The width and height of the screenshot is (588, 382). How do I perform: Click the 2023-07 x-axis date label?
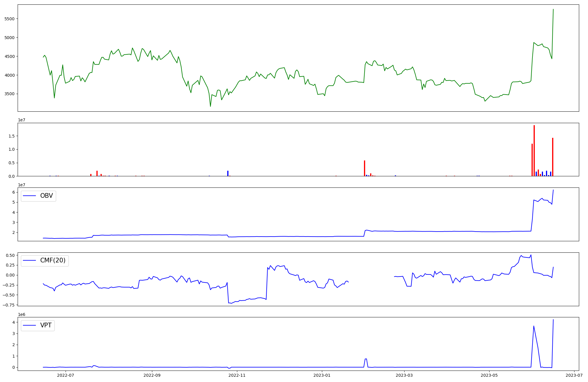click(574, 375)
